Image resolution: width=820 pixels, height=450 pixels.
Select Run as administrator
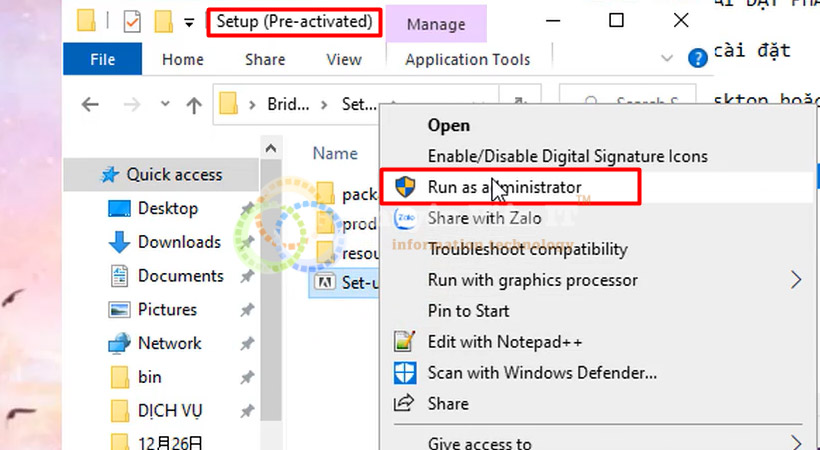(504, 187)
